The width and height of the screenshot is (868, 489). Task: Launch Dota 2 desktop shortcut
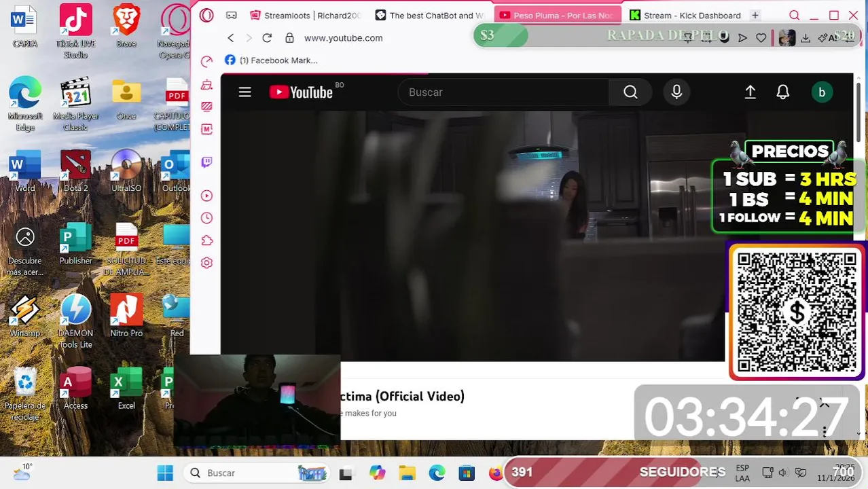coord(75,173)
